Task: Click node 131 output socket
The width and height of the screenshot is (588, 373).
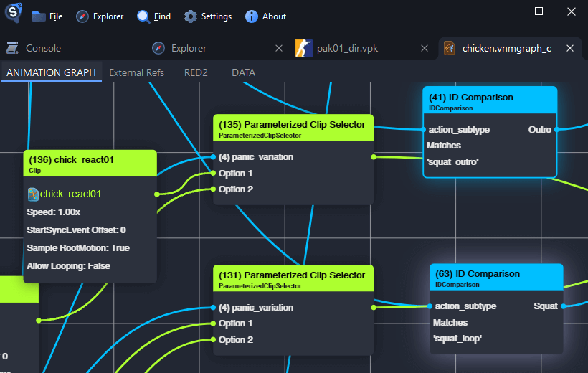Action: [374, 308]
